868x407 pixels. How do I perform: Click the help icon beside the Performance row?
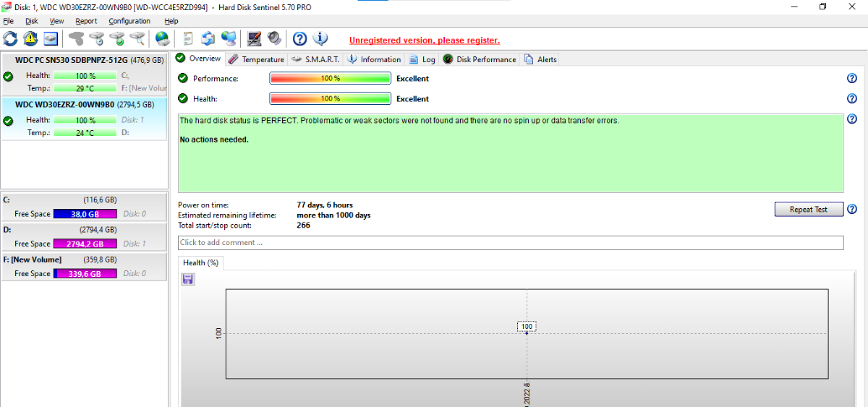[852, 79]
